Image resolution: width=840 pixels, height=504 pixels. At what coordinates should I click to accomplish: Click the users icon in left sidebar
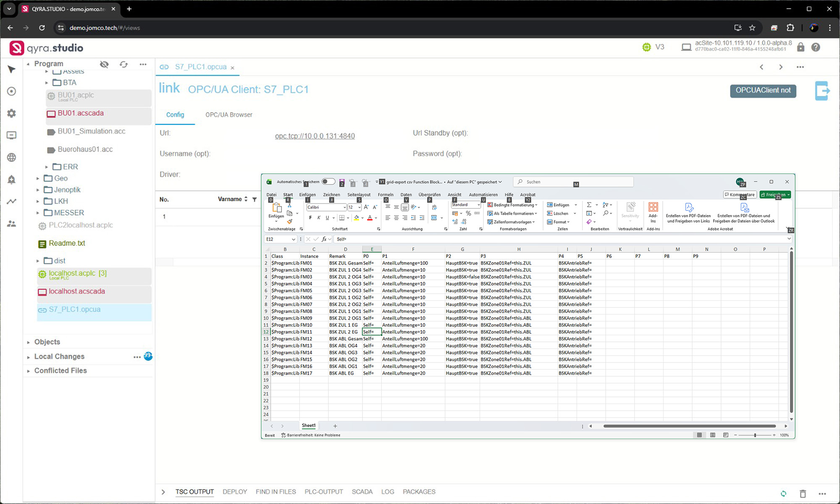point(11,224)
